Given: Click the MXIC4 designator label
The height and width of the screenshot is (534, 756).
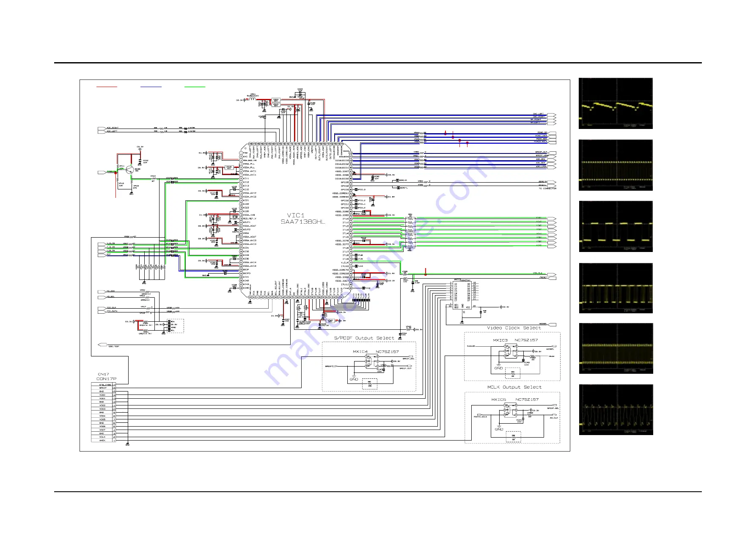Looking at the screenshot, I should [x=360, y=352].
